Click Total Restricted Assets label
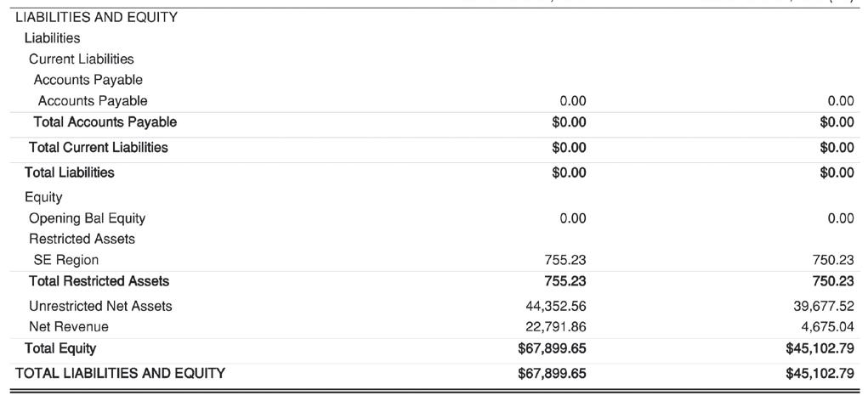 click(99, 281)
